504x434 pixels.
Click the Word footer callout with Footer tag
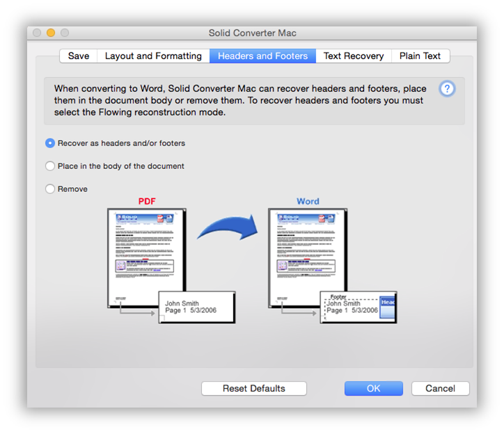click(359, 307)
